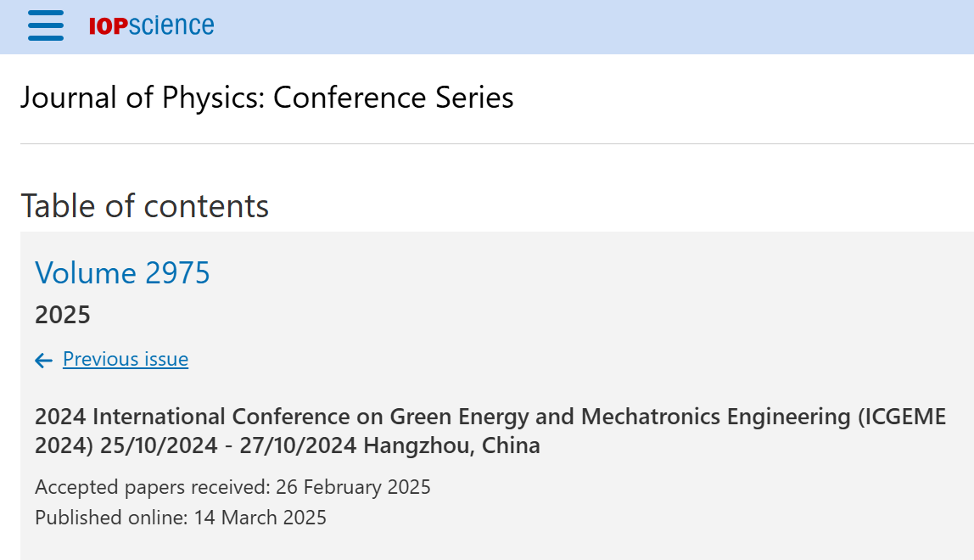
Task: Click the IOPscience logo
Action: [x=152, y=25]
